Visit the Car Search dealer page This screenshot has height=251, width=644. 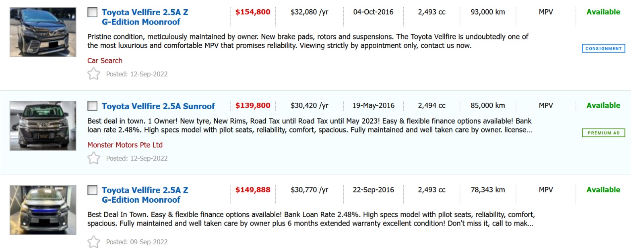105,61
